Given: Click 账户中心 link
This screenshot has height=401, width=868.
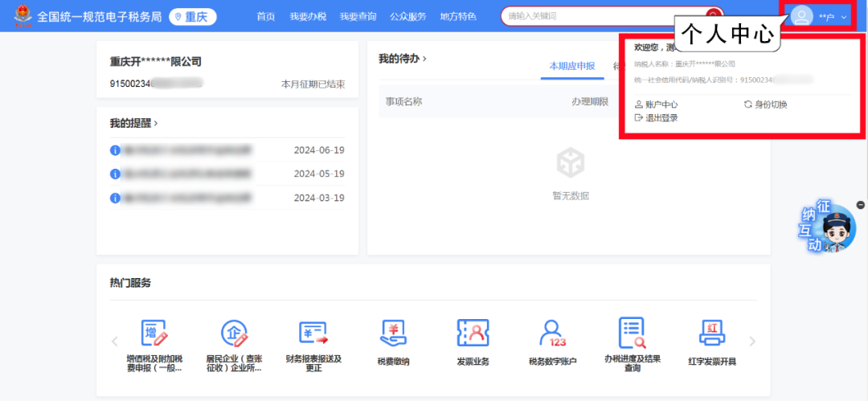Looking at the screenshot, I should [x=657, y=104].
